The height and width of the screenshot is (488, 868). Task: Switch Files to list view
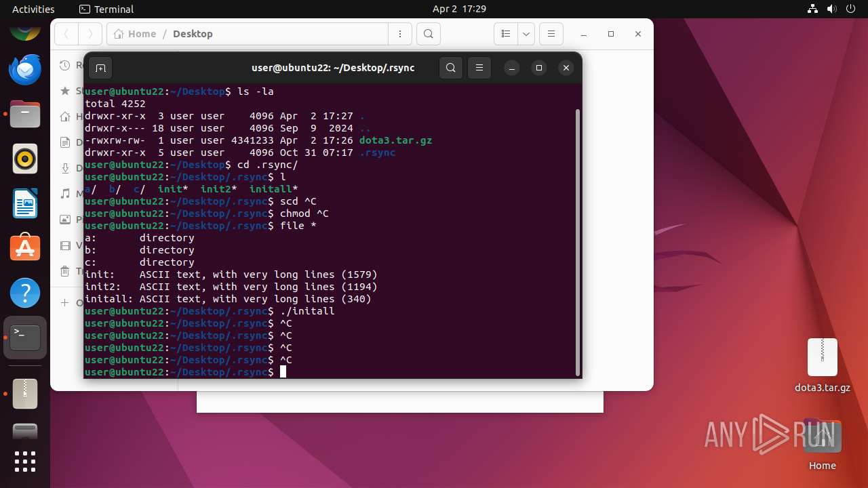click(506, 34)
